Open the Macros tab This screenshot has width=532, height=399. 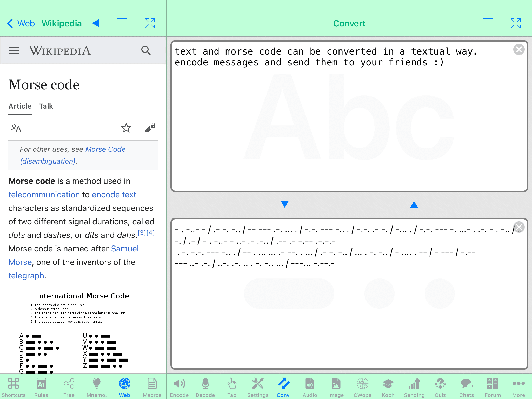[x=152, y=387]
